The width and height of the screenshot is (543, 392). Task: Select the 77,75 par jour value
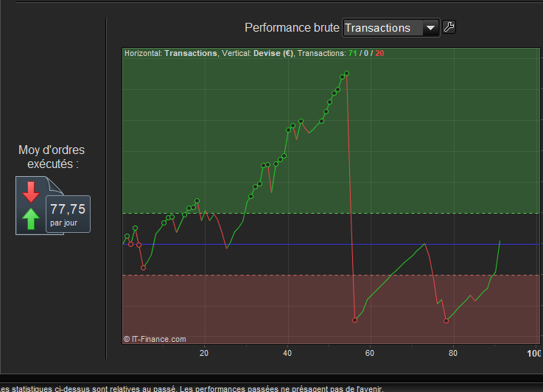(69, 214)
